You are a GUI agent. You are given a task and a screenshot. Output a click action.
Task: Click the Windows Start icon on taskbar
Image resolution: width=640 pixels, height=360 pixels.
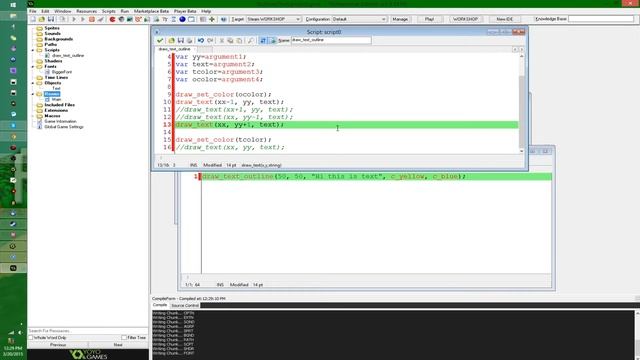click(13, 4)
